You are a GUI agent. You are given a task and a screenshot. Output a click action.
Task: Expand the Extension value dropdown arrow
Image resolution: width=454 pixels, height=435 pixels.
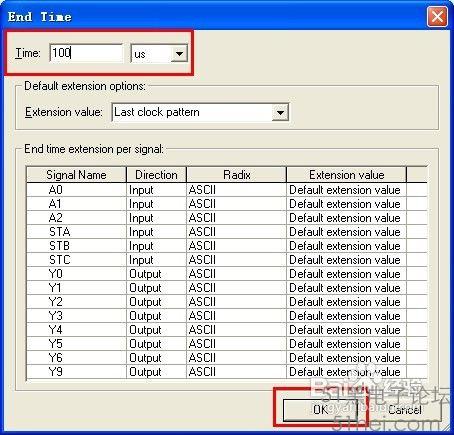coord(280,113)
